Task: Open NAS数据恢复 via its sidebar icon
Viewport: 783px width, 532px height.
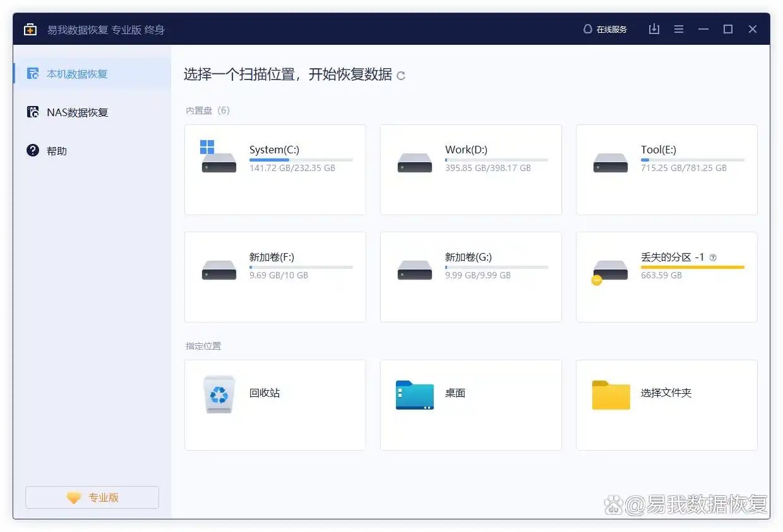Action: point(33,112)
